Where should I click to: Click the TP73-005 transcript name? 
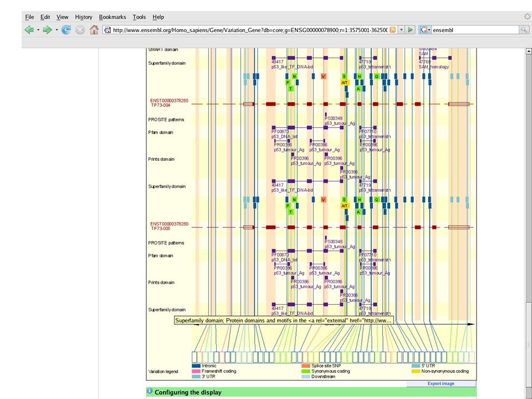point(161,228)
